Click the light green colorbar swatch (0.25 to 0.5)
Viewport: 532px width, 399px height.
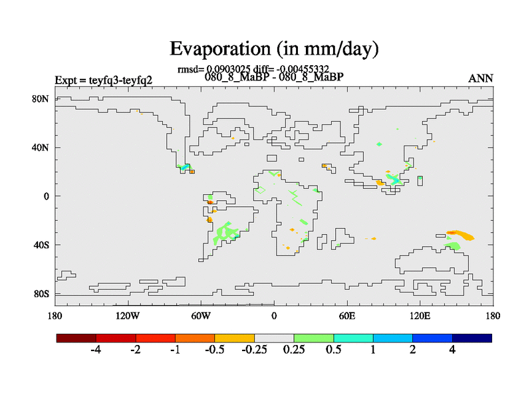tap(314, 338)
